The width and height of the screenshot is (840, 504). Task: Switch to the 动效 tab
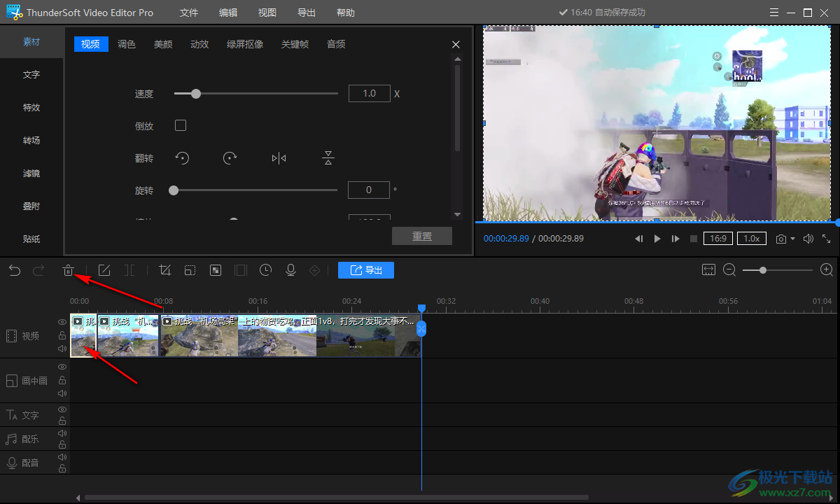[199, 44]
